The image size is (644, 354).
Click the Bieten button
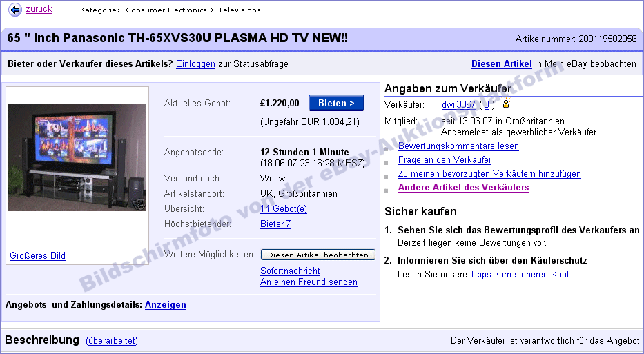pyautogui.click(x=336, y=103)
